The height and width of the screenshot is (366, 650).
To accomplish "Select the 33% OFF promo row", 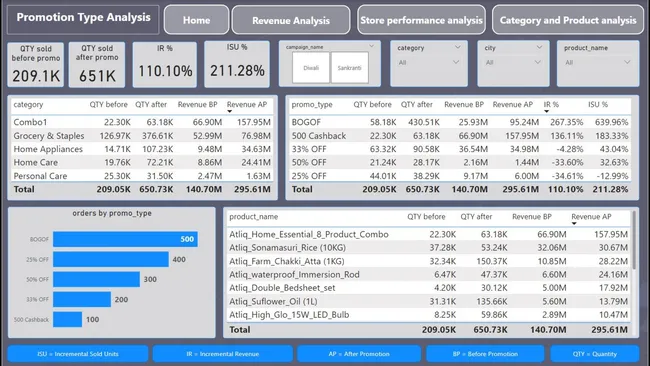I will [x=460, y=149].
